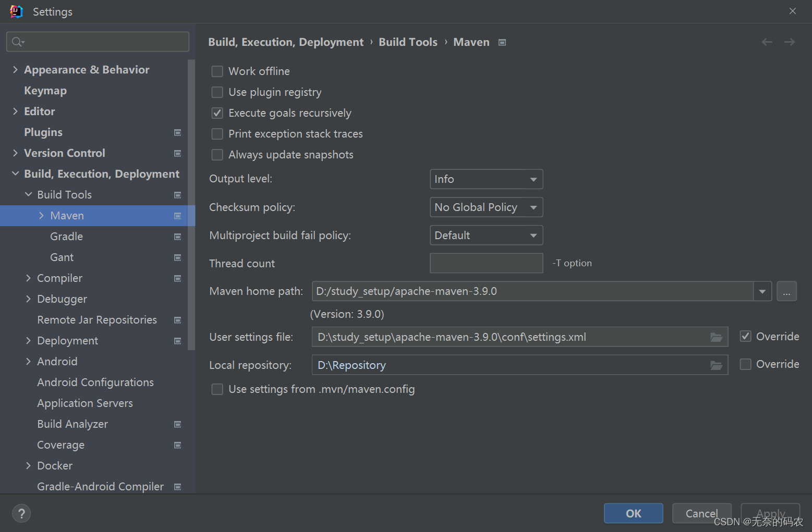Click project-level icon on Gant row
812x532 pixels.
click(177, 257)
